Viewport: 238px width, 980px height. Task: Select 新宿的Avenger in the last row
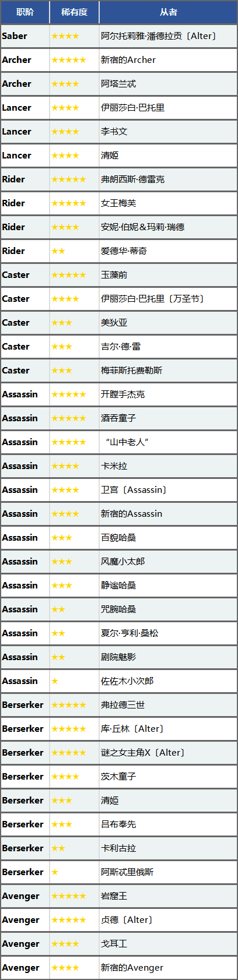[132, 968]
